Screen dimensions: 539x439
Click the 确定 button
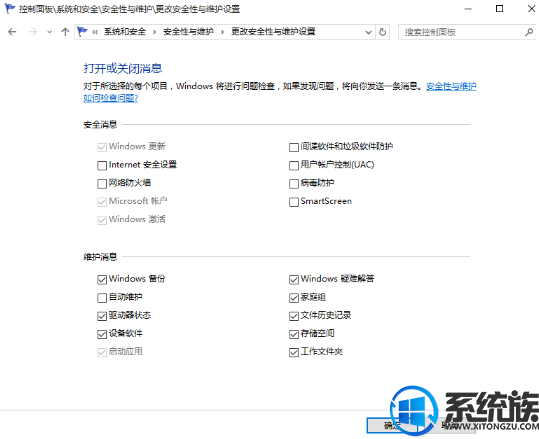(x=392, y=426)
